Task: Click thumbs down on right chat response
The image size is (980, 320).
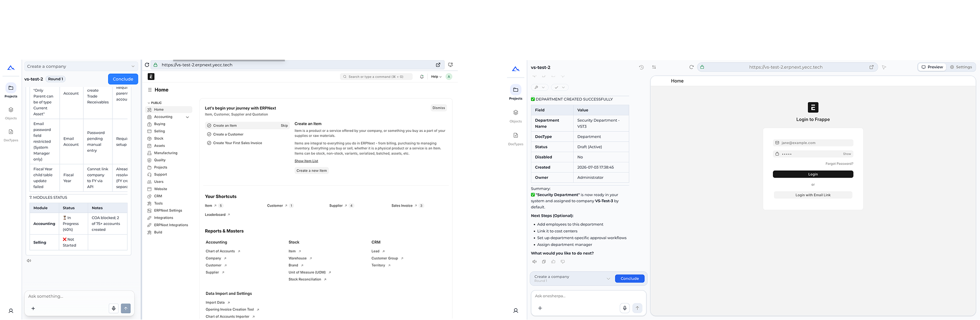Action: click(563, 262)
